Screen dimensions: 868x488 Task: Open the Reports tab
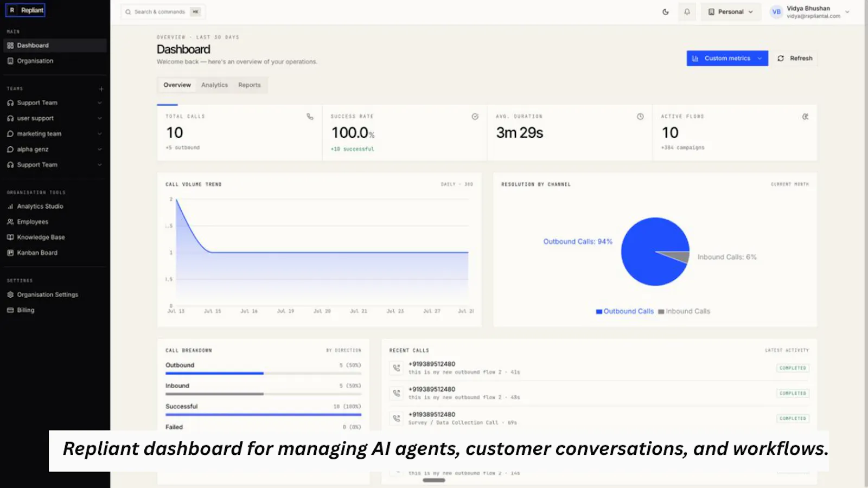click(250, 85)
